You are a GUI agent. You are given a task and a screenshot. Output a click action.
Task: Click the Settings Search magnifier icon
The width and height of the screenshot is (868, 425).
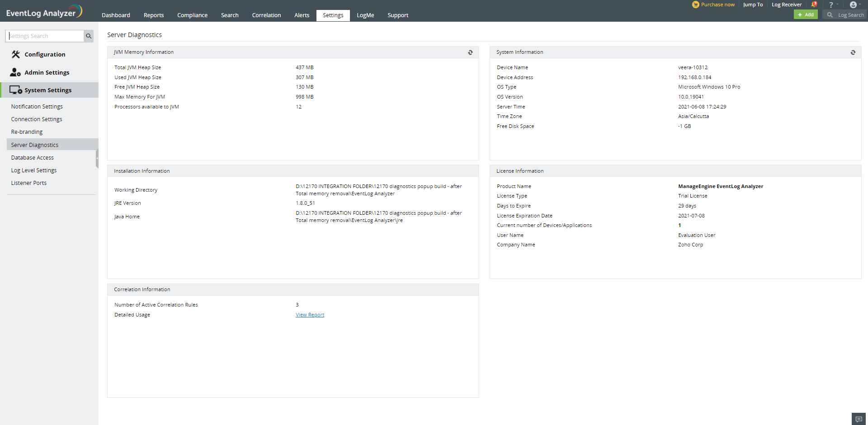[89, 36]
